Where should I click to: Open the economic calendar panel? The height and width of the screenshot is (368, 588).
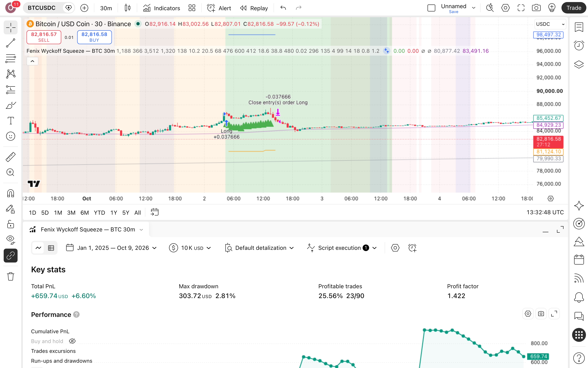tap(579, 259)
